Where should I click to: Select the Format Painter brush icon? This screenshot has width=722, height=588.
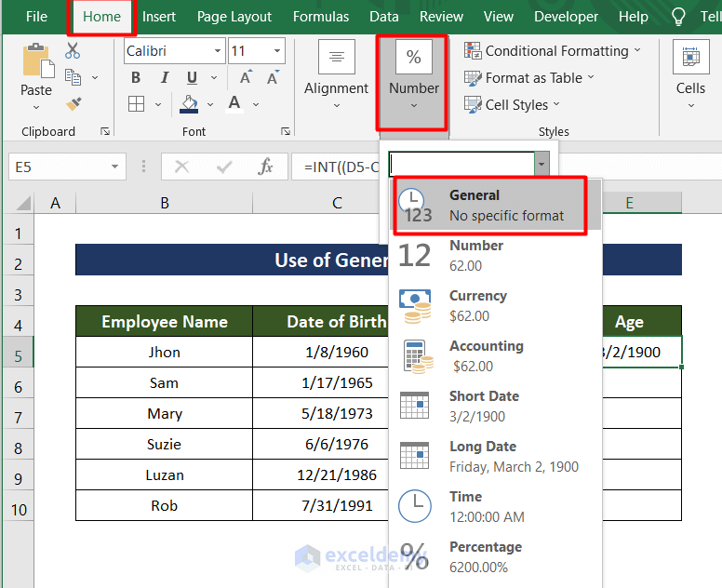point(73,104)
